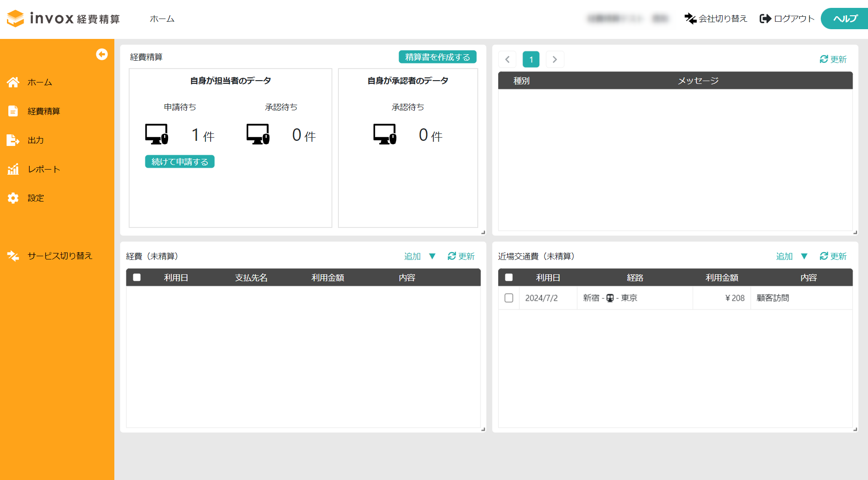Click 利用日 header in 近場交通費 table
The image size is (868, 480).
point(548,278)
